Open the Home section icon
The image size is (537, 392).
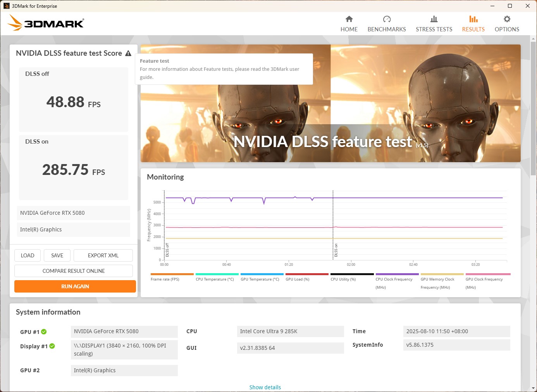(349, 19)
